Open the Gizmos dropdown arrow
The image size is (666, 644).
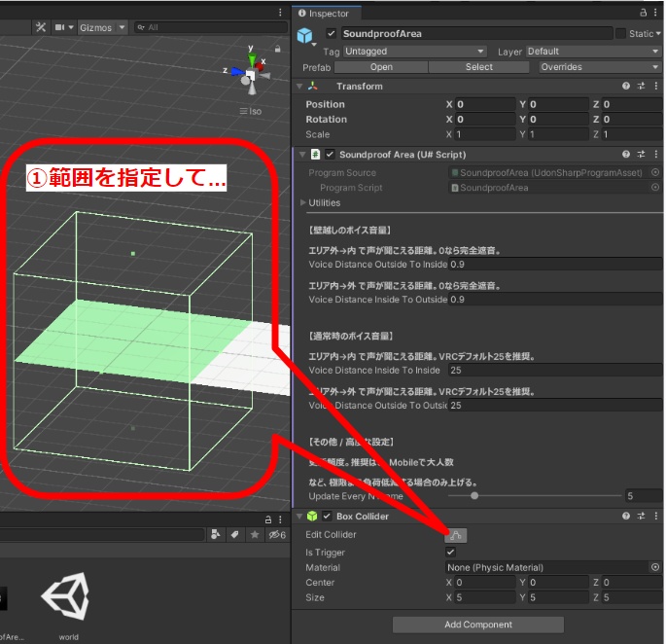[x=122, y=27]
